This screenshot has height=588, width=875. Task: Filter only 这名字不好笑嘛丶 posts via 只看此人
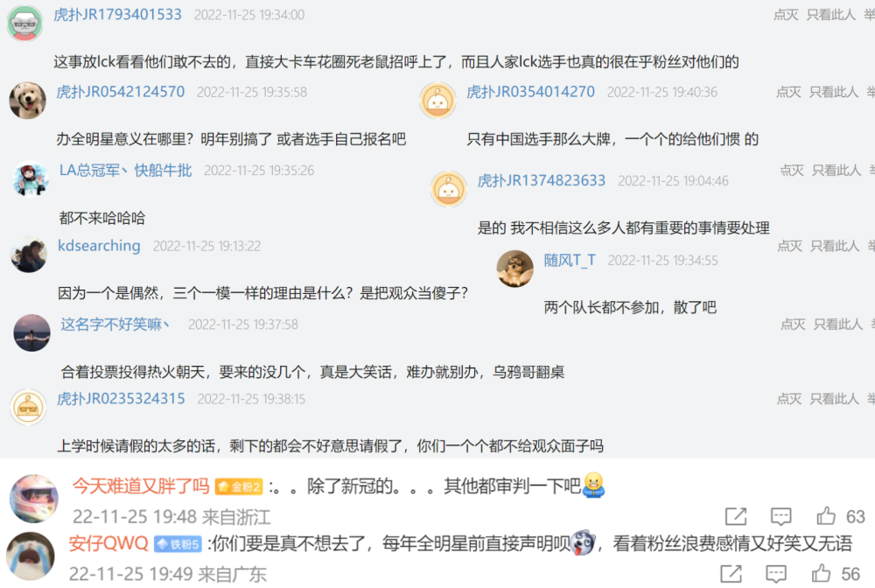coord(837,324)
